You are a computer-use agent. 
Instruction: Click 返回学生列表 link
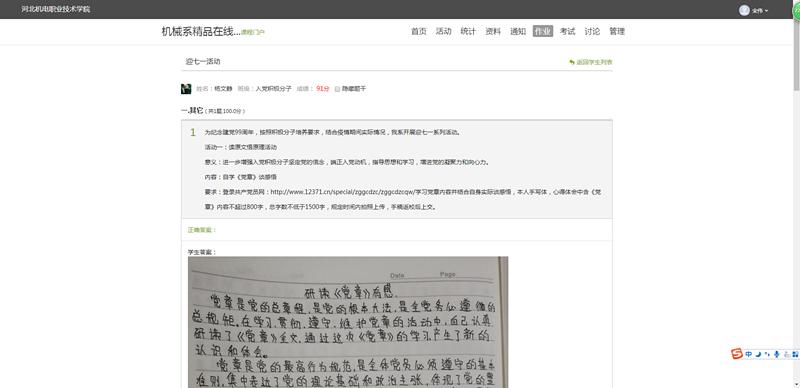point(594,62)
